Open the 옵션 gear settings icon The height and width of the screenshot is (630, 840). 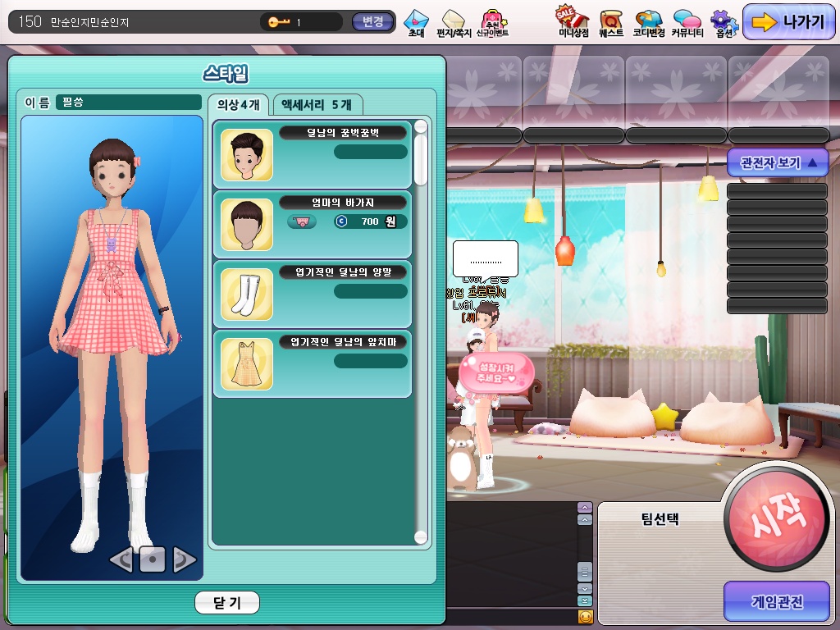tap(724, 22)
